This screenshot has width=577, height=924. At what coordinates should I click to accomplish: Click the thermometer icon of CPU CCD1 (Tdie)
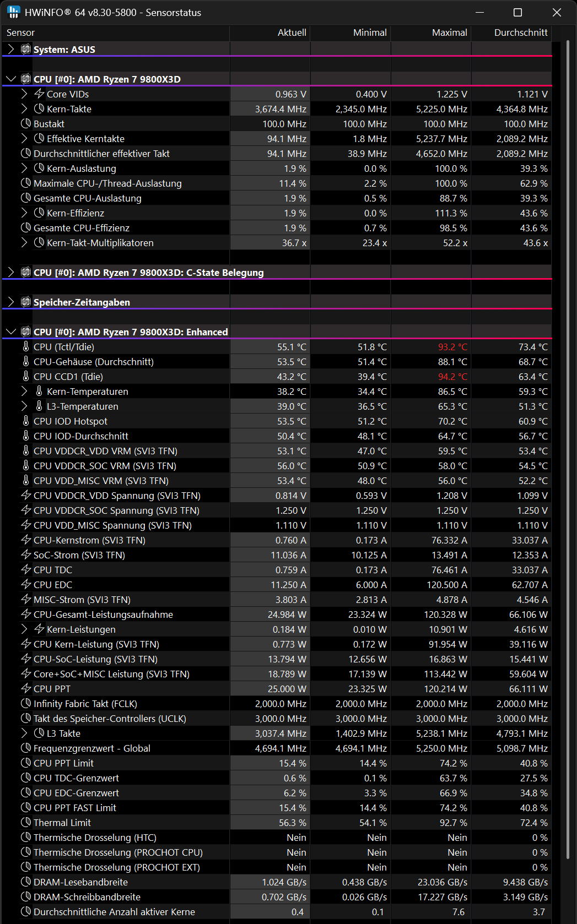[26, 377]
